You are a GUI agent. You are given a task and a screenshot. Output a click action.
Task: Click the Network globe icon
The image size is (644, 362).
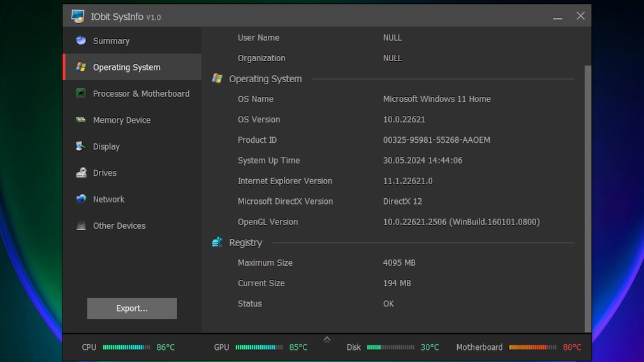pos(81,199)
